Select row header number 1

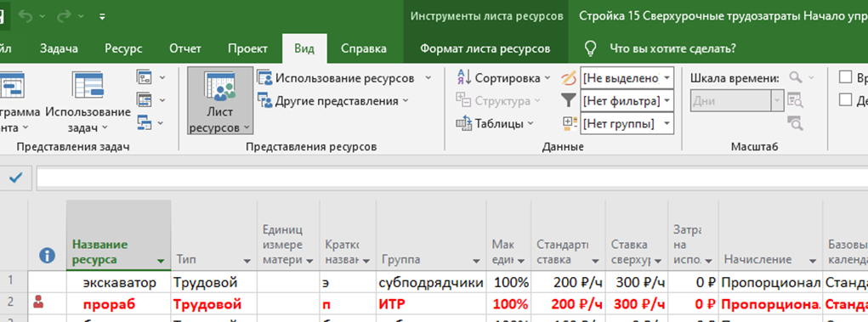(14, 281)
